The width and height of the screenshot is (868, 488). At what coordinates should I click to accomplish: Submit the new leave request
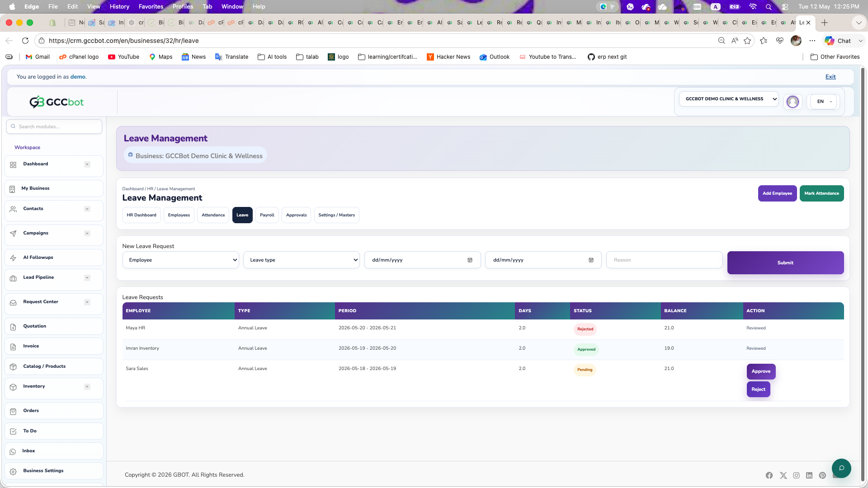pos(786,263)
